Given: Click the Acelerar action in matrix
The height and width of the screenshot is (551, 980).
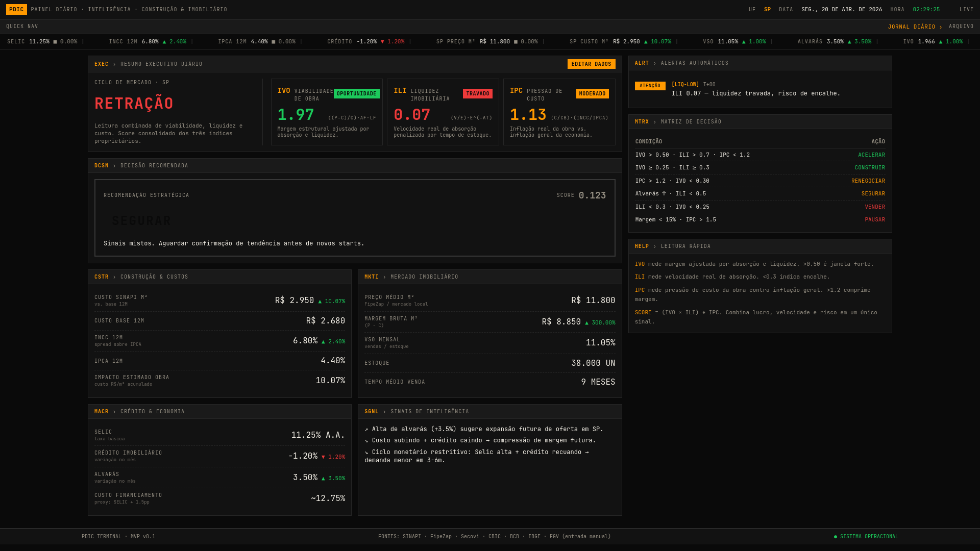Looking at the screenshot, I should (x=871, y=155).
